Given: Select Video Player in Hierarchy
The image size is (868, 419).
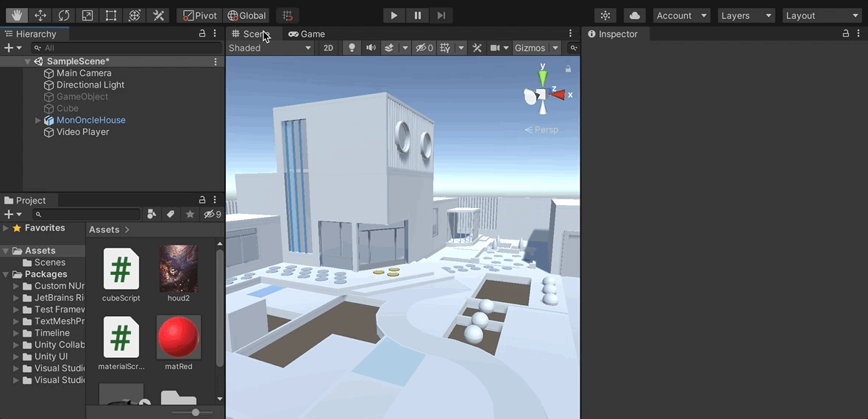Looking at the screenshot, I should point(82,132).
